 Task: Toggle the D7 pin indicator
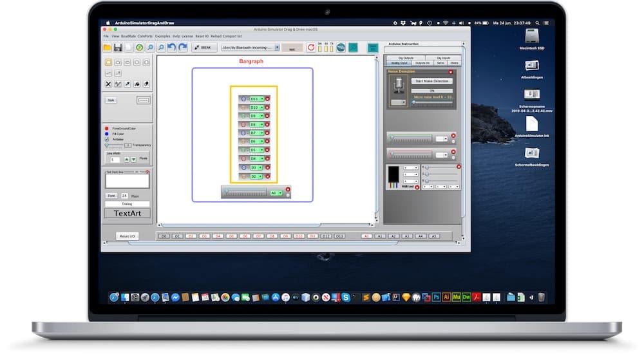point(258,236)
